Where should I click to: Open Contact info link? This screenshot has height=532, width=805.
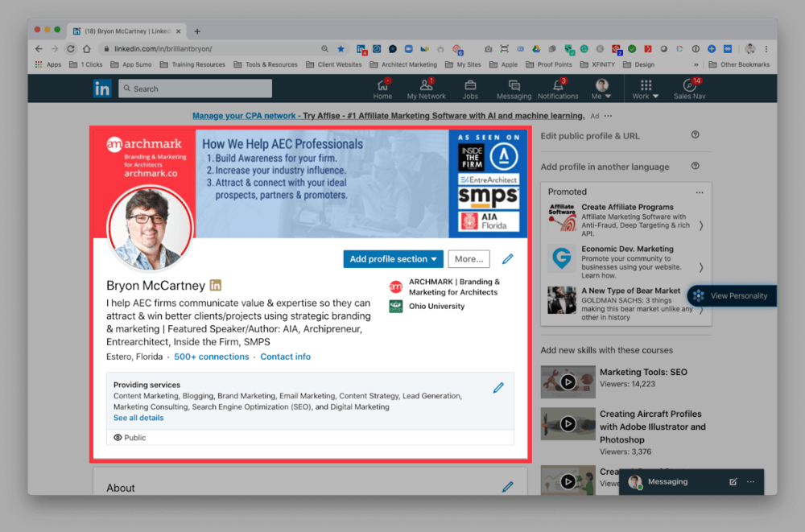tap(285, 357)
